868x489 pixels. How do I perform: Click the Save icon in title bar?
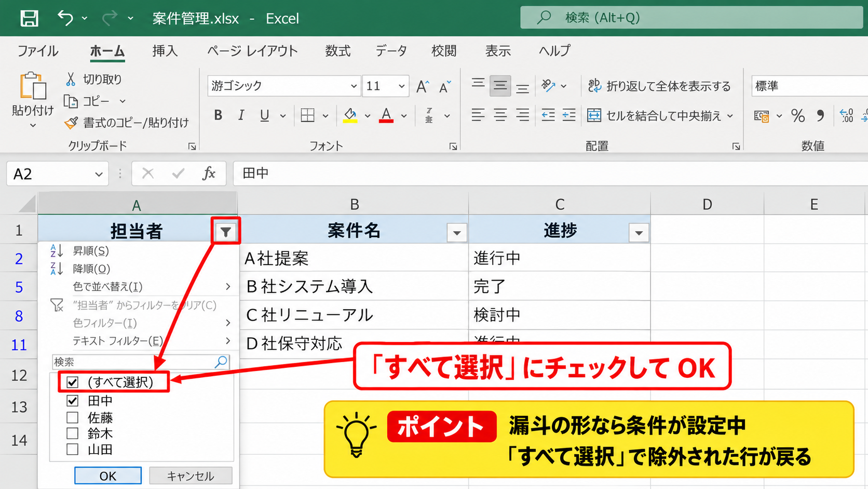(x=29, y=18)
